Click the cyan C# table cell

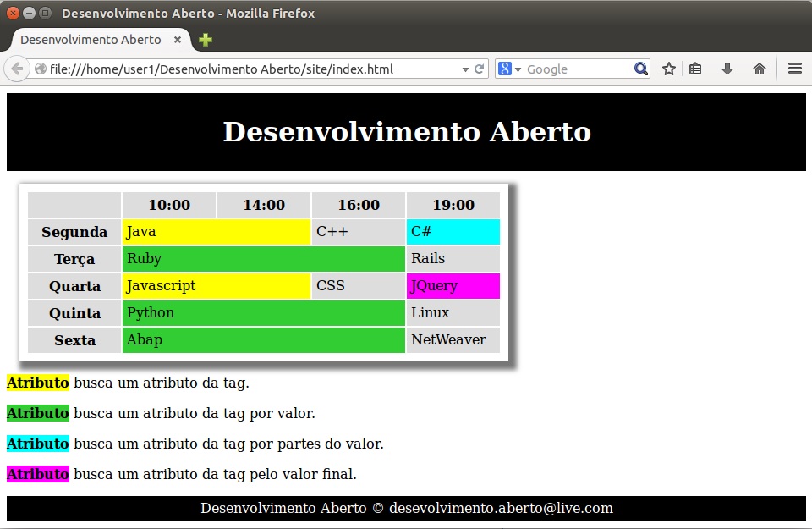[x=453, y=232]
